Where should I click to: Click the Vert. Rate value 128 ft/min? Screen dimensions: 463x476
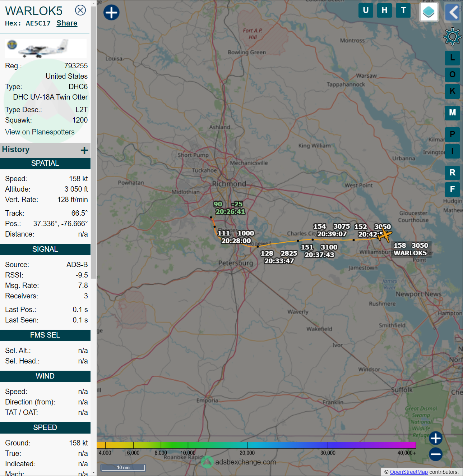(73, 200)
